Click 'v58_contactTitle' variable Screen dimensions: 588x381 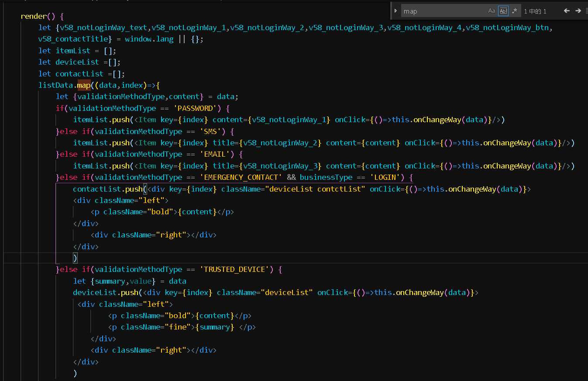pyautogui.click(x=73, y=39)
